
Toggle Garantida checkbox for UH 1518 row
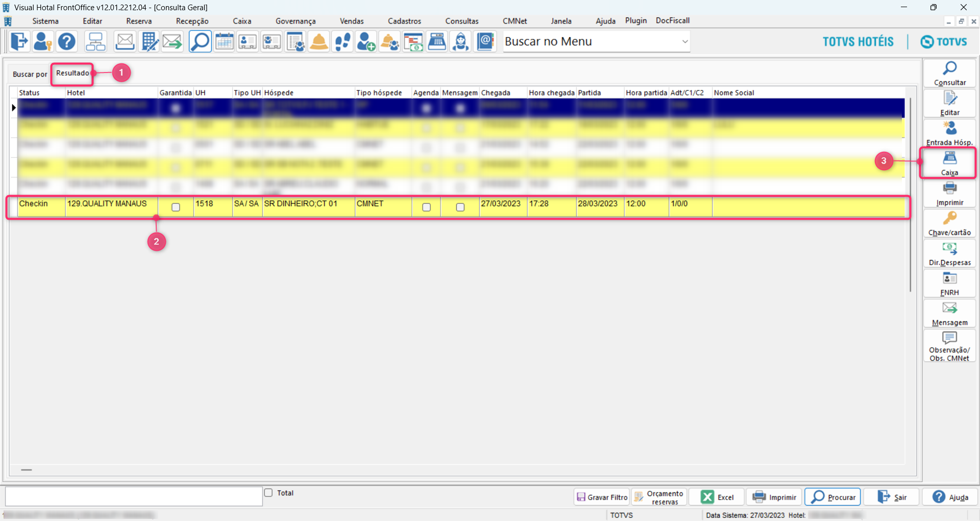click(176, 207)
